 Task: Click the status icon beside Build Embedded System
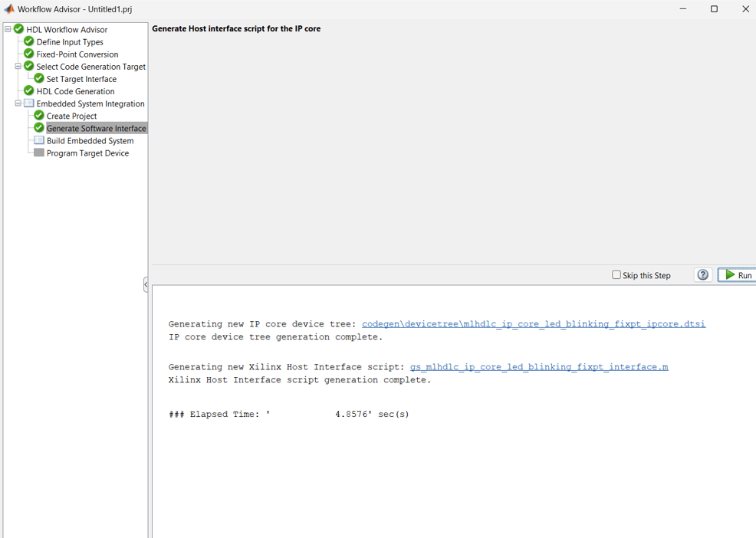pyautogui.click(x=38, y=140)
